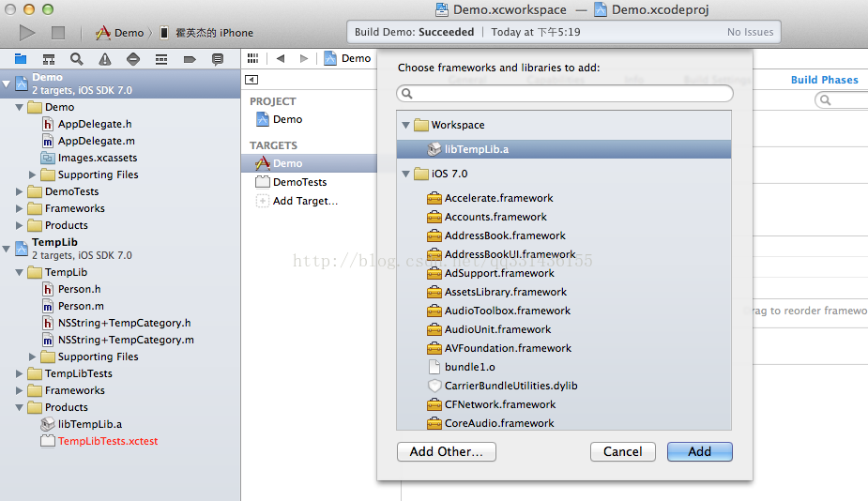Choose the iPhone run destination
Screen dimensions: 868x501
(x=206, y=33)
